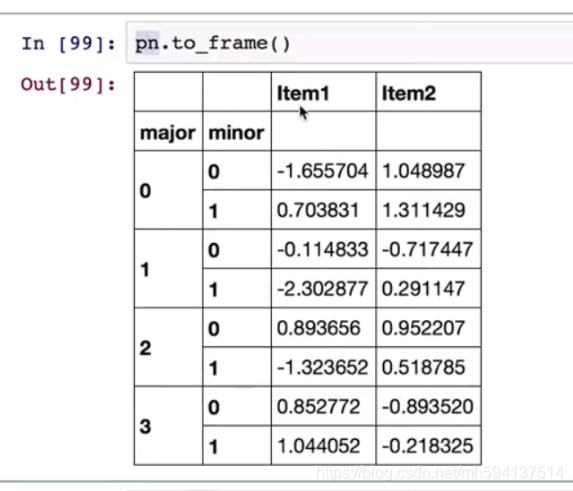The width and height of the screenshot is (573, 491).
Task: Select cell value 0.291147
Action: [x=423, y=289]
